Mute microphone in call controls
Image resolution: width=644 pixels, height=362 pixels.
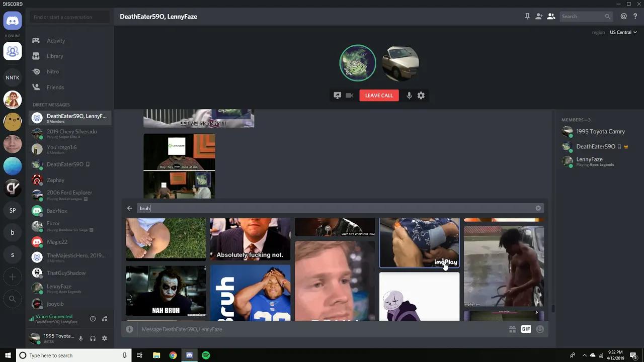(x=409, y=96)
